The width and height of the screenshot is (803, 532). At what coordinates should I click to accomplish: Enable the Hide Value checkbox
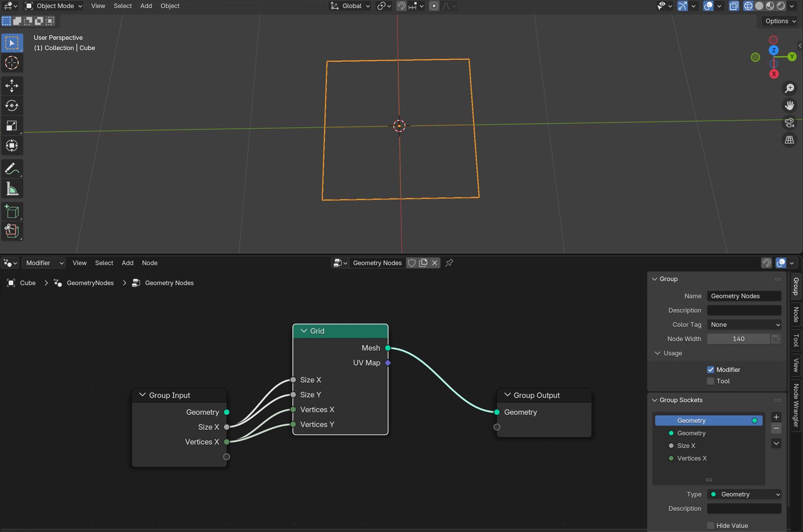coord(711,525)
